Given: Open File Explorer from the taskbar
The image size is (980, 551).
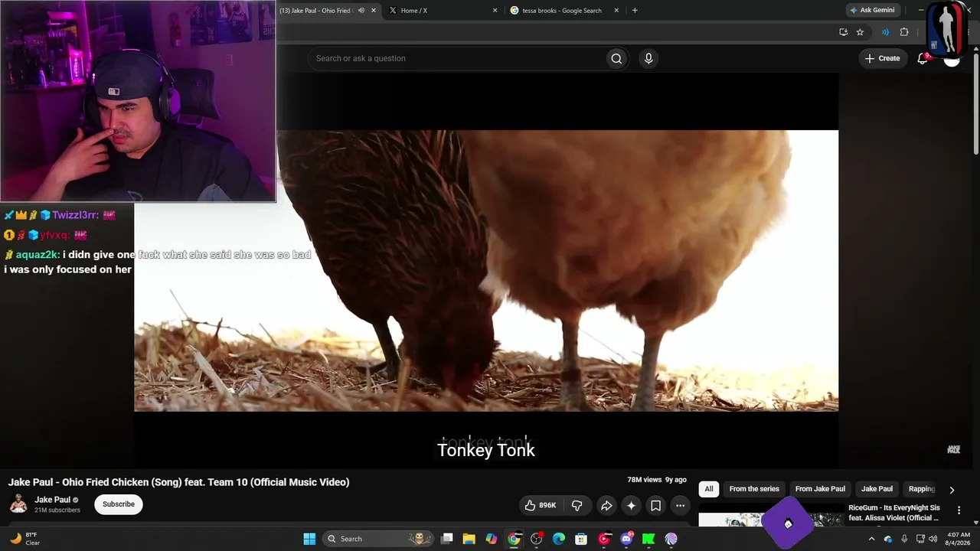Looking at the screenshot, I should tap(469, 539).
